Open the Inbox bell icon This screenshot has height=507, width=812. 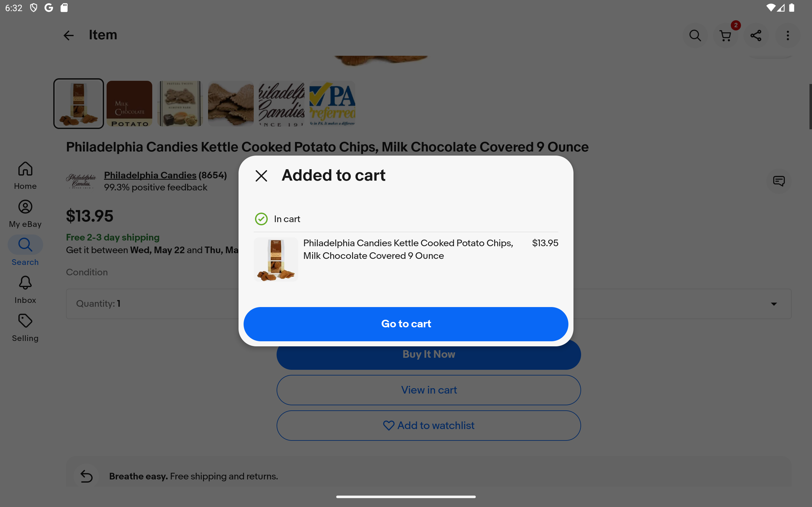coord(25,290)
